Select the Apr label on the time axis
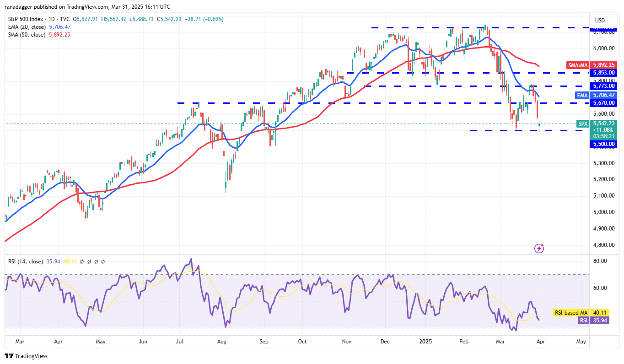This screenshot has width=624, height=364. (540, 342)
